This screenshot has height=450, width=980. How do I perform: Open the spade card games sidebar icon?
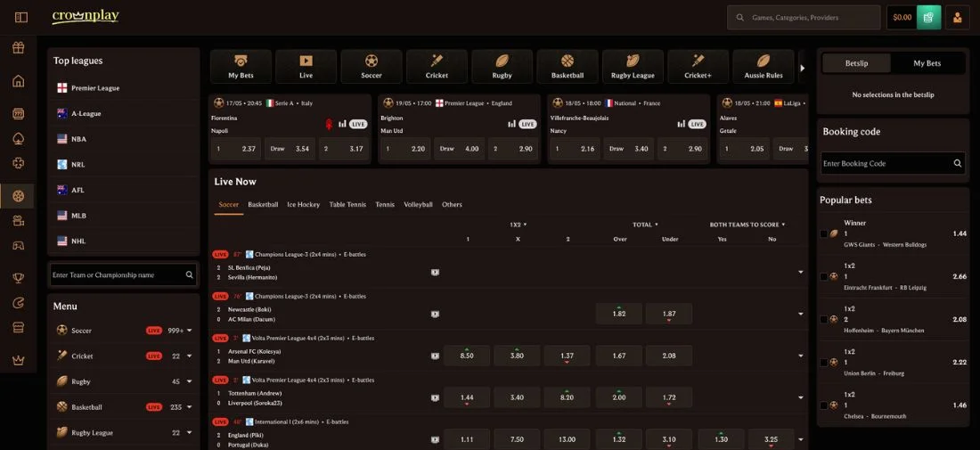(18, 138)
